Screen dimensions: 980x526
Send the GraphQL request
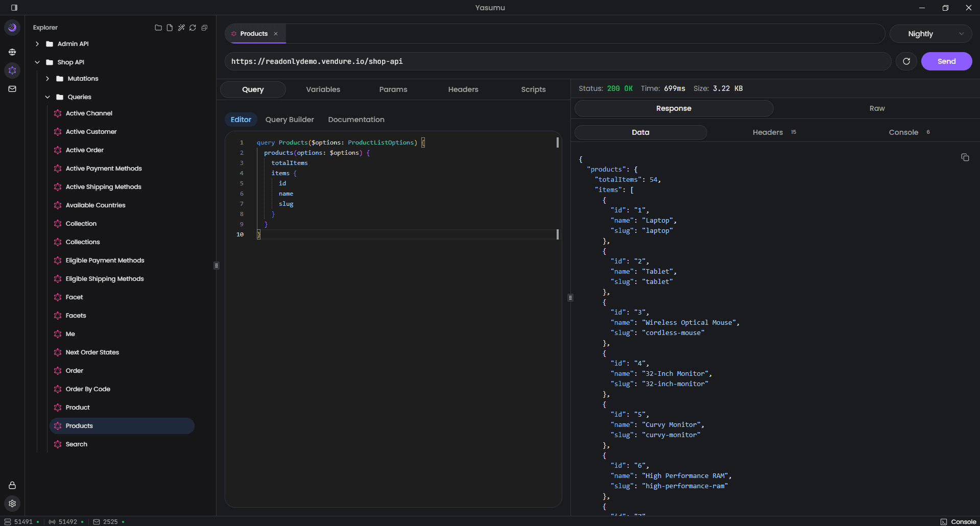pos(946,61)
